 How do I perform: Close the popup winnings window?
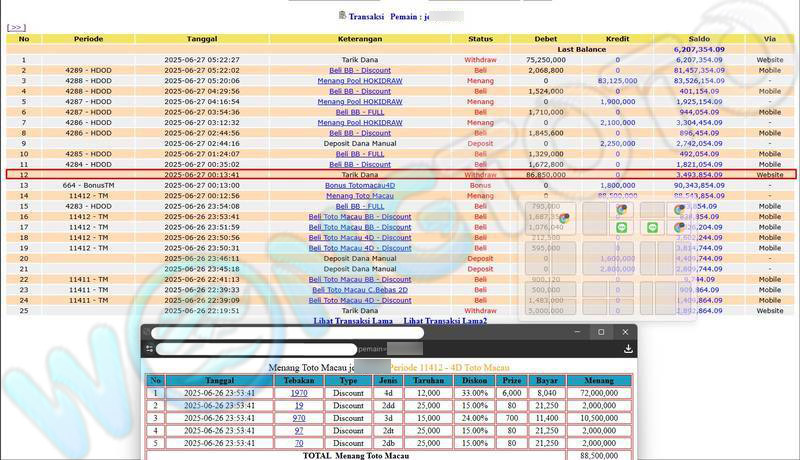click(625, 332)
